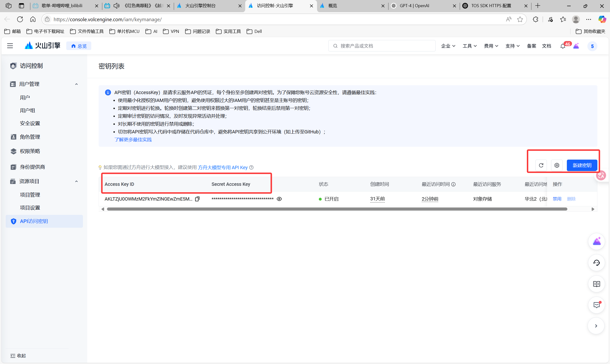Open the feedback message icon
Image resolution: width=610 pixels, height=364 pixels.
pyautogui.click(x=596, y=305)
